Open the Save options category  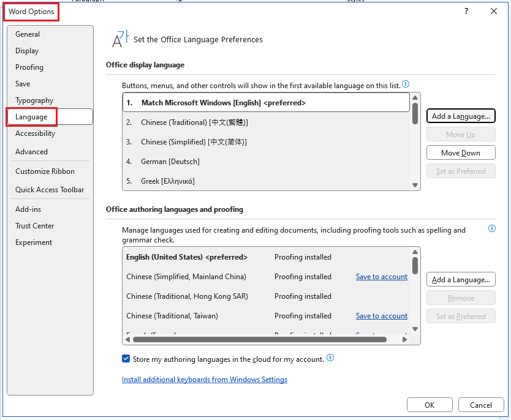click(50, 84)
